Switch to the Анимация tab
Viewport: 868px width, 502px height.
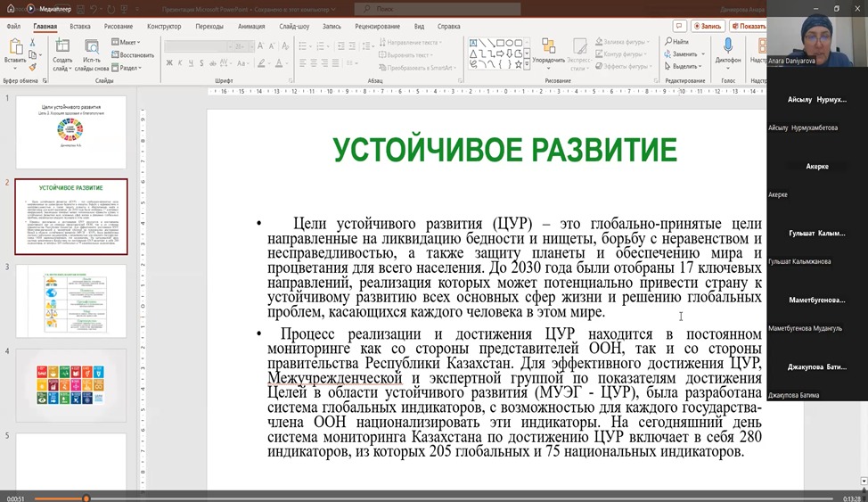coord(251,26)
